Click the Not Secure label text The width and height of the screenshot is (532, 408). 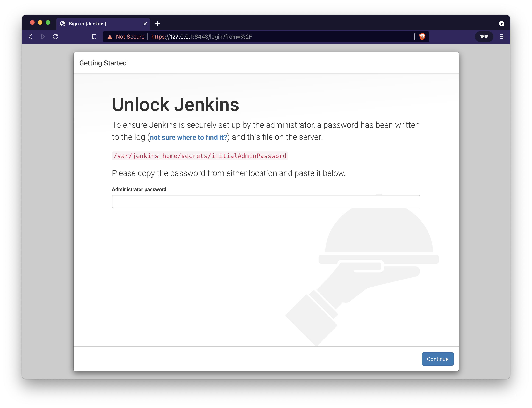[x=130, y=37]
